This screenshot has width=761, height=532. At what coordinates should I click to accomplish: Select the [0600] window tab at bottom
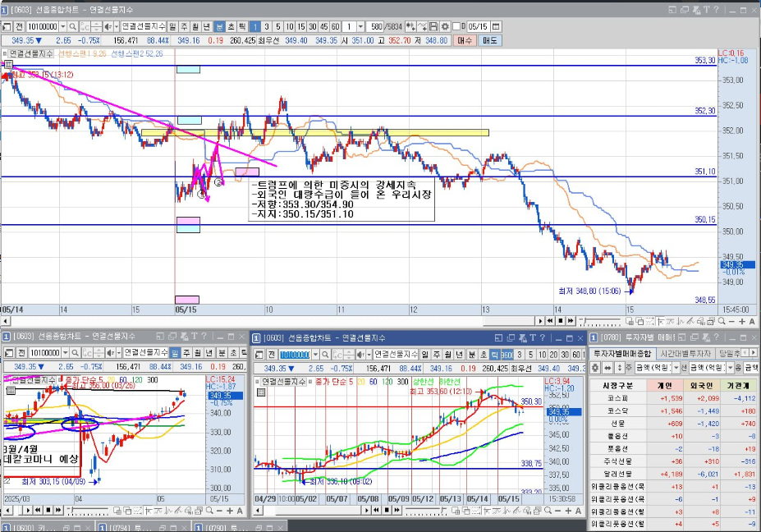click(47, 527)
